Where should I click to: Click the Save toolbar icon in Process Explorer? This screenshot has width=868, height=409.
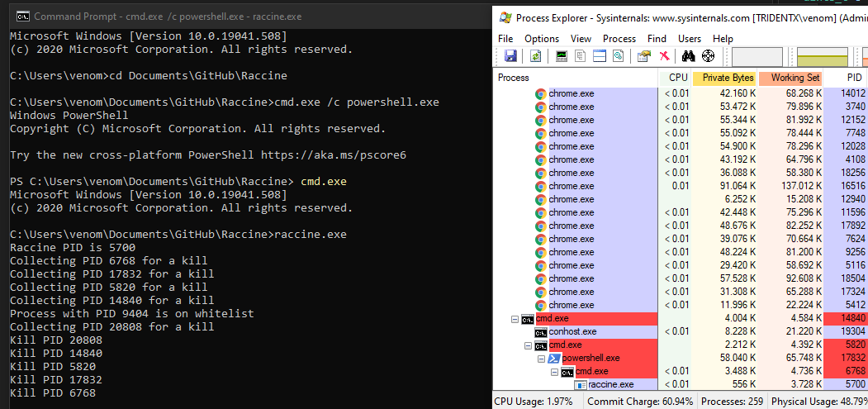pyautogui.click(x=510, y=56)
